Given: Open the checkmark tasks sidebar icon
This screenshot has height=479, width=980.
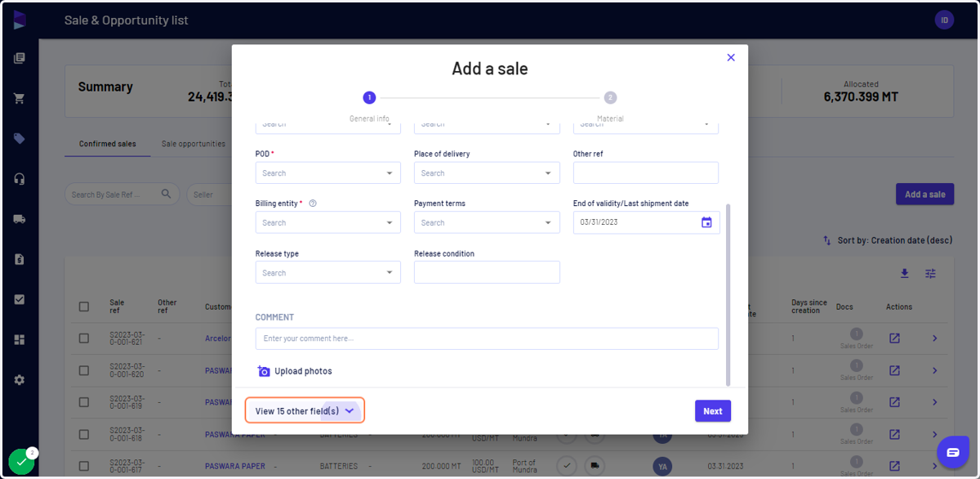Looking at the screenshot, I should [20, 299].
